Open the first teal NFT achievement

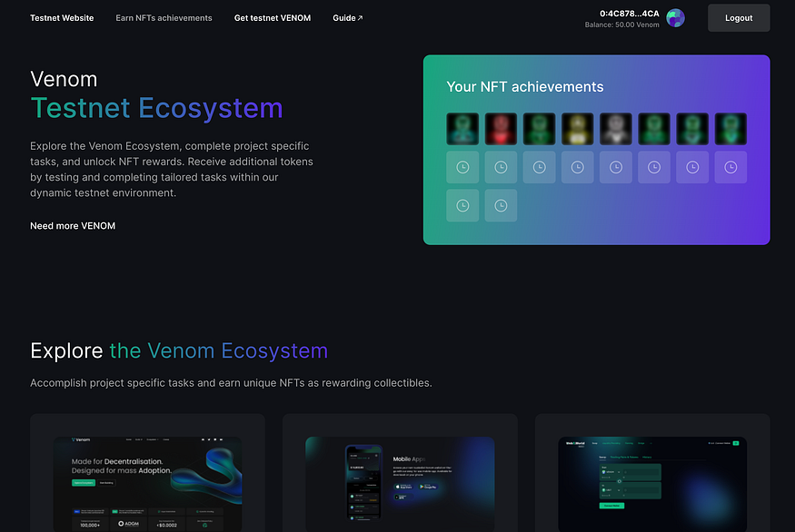coord(462,129)
